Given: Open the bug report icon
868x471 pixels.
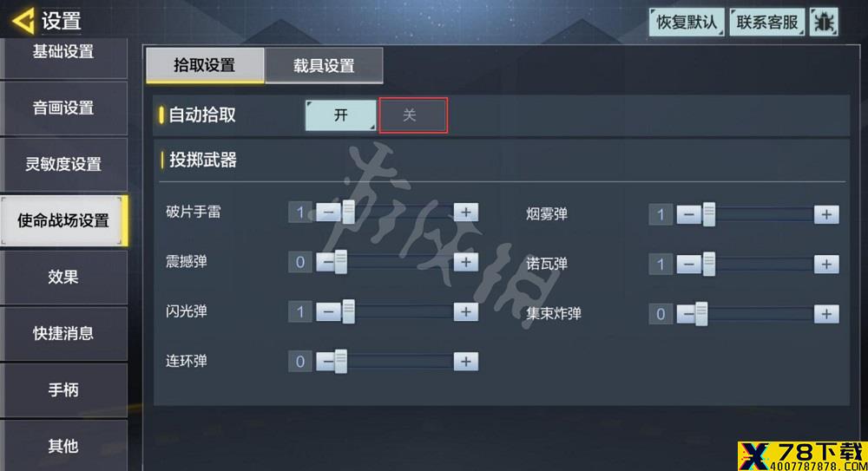Looking at the screenshot, I should pos(824,23).
